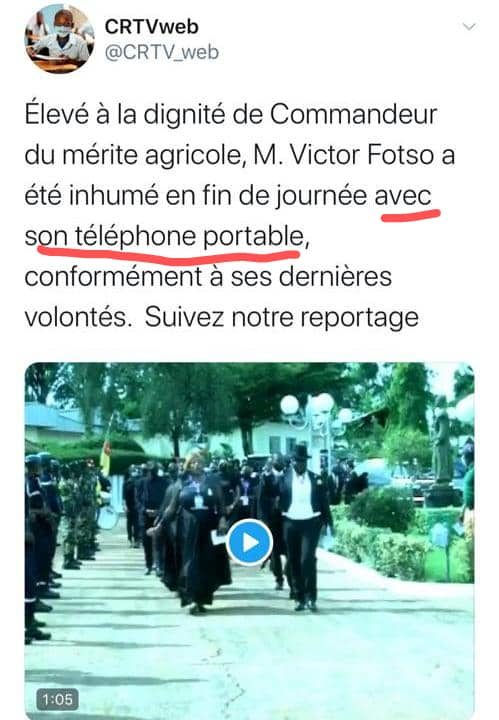Expand the tweet options chevron
499x720 pixels.
(x=469, y=27)
